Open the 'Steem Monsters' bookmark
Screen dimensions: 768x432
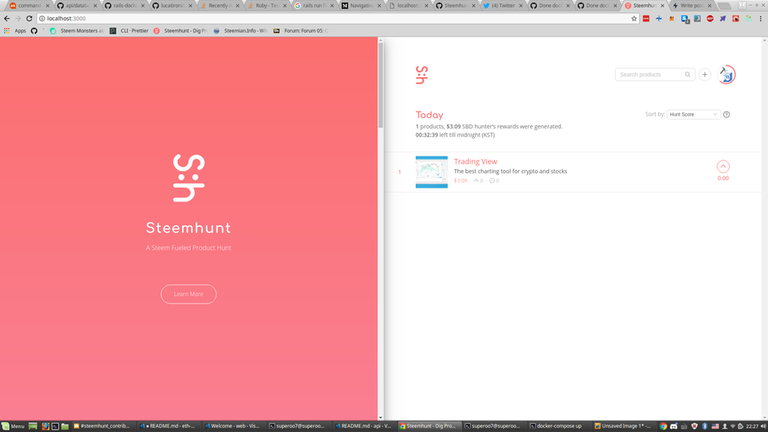click(x=76, y=30)
